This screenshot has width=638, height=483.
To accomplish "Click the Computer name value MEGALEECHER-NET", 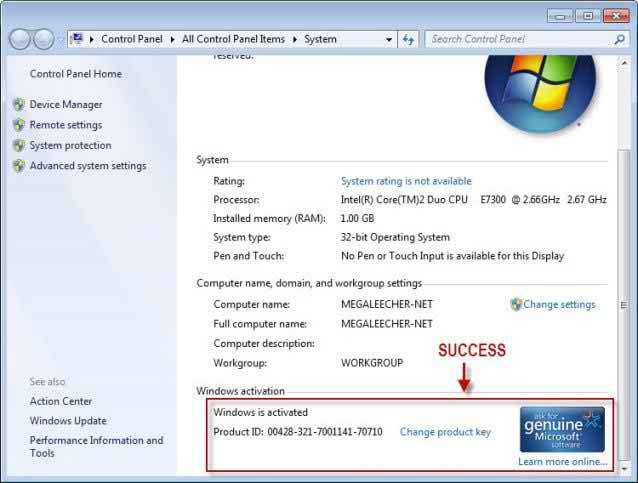I will (387, 304).
